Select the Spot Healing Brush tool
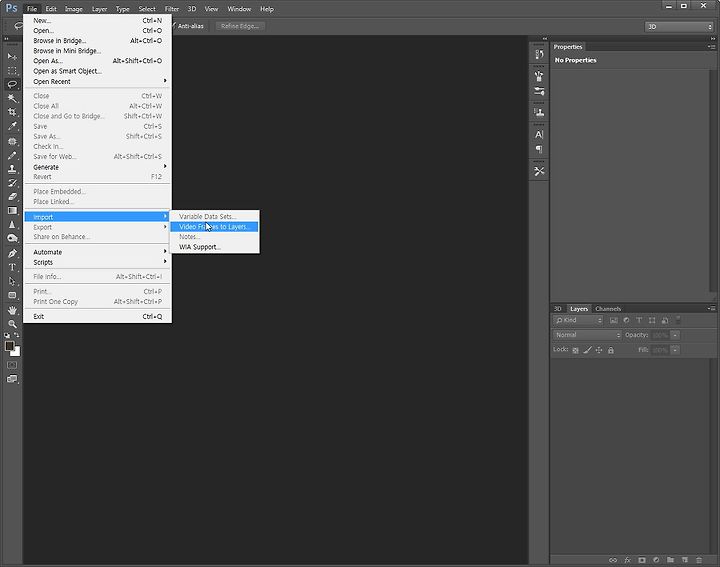 click(12, 141)
